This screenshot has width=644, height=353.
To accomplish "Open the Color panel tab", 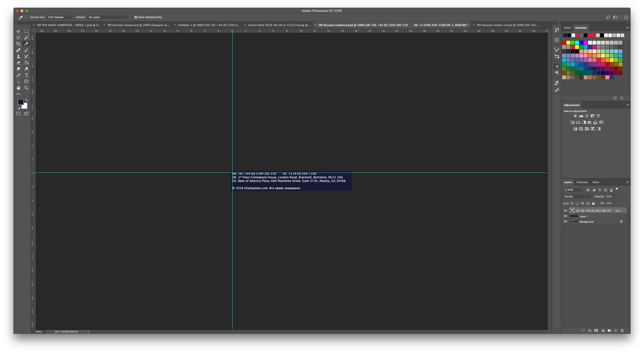I will coord(567,28).
